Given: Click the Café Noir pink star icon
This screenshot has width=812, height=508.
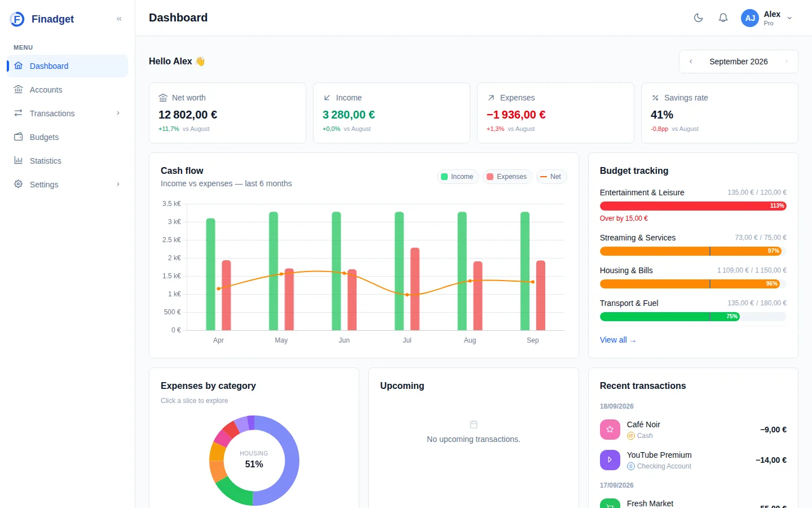Looking at the screenshot, I should click(610, 430).
